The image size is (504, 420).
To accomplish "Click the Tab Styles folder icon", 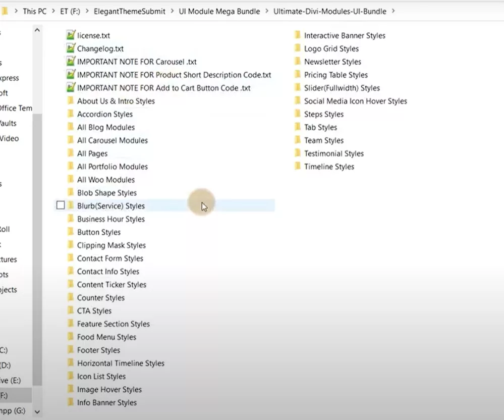I will coord(298,127).
